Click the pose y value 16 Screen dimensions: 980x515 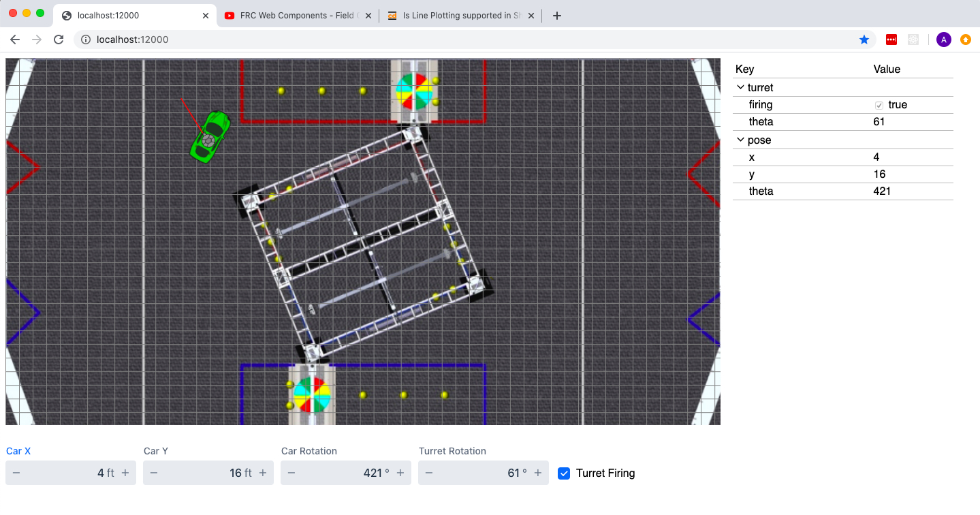click(x=879, y=174)
